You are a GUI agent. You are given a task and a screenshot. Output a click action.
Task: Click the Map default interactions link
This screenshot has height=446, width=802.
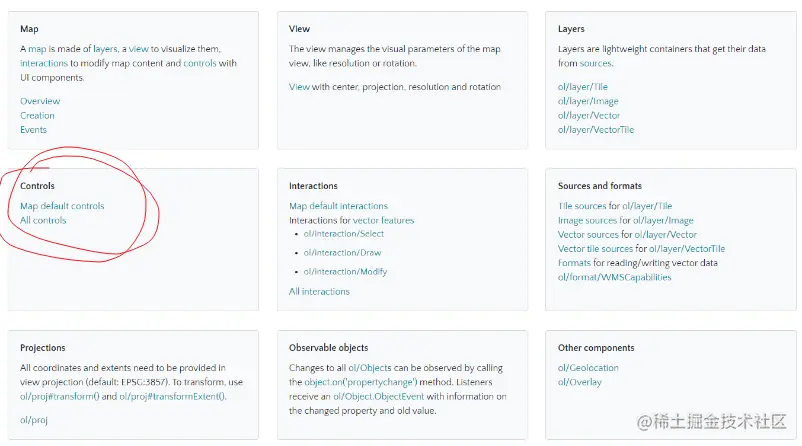pos(338,206)
